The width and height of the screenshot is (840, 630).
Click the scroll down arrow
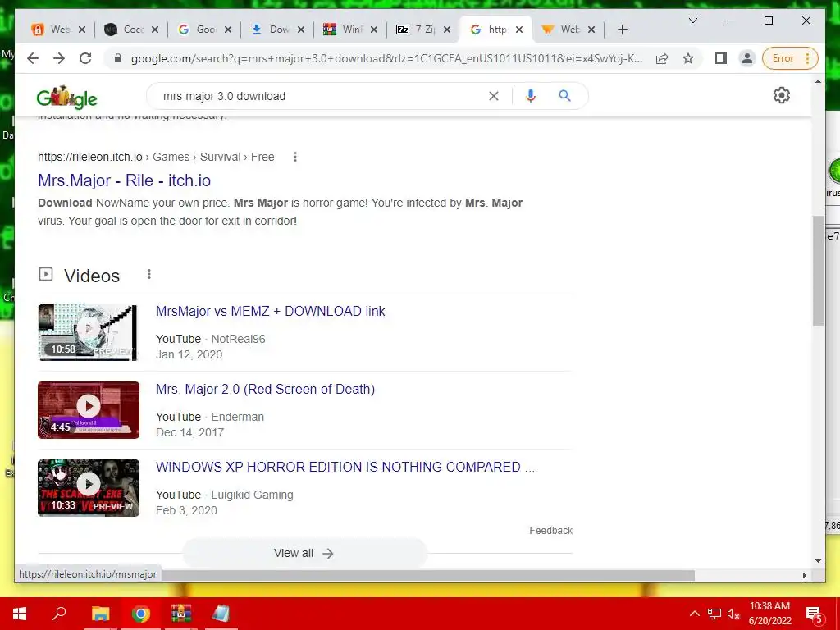click(818, 561)
